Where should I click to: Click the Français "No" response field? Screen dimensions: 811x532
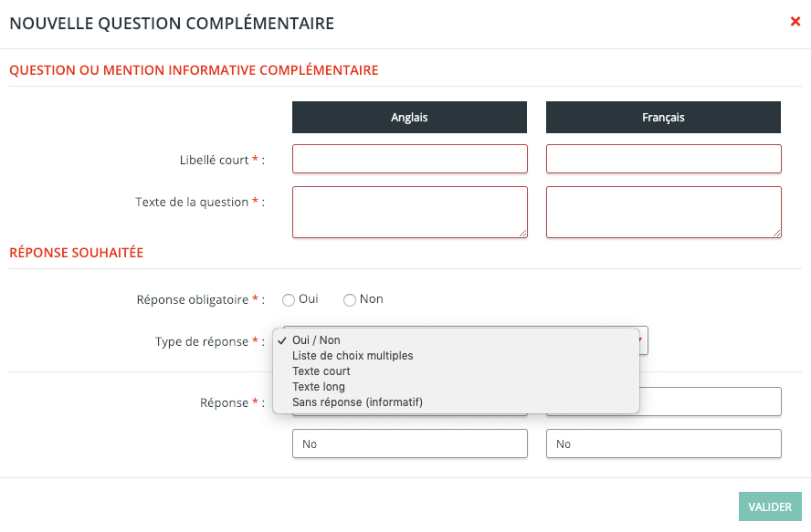coord(663,444)
